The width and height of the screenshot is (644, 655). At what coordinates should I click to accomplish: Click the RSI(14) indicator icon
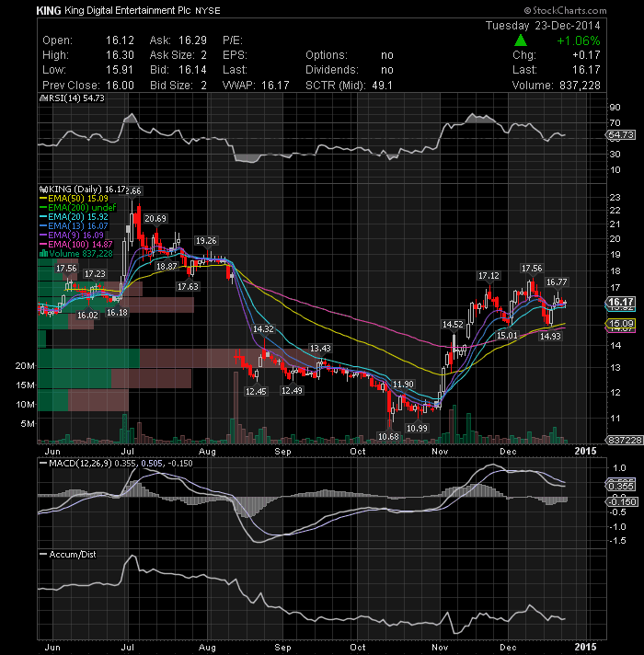[43, 98]
